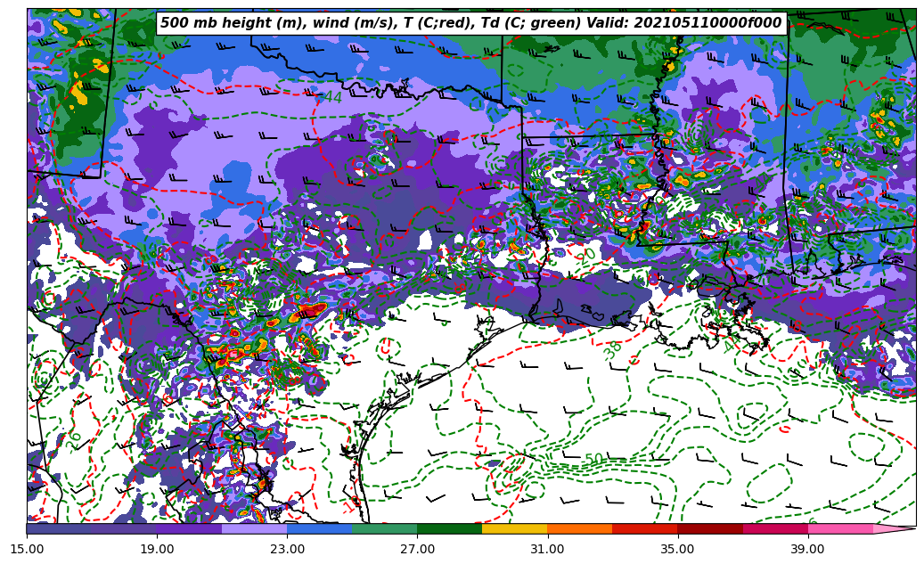Click the dark maroon colorbar segment
Screen dimensions: 924x564
coord(709,528)
